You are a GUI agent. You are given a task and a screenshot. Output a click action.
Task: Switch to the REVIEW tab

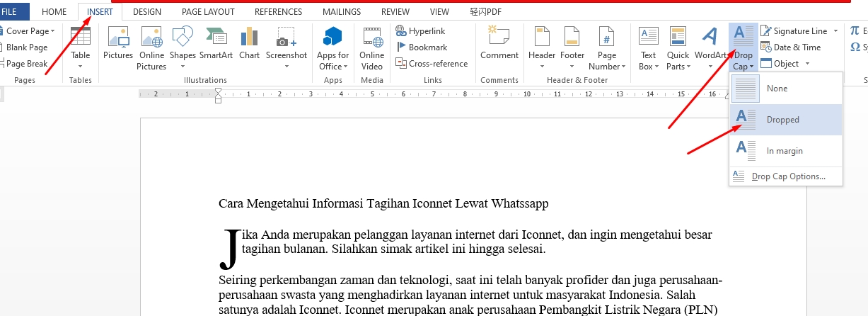395,11
